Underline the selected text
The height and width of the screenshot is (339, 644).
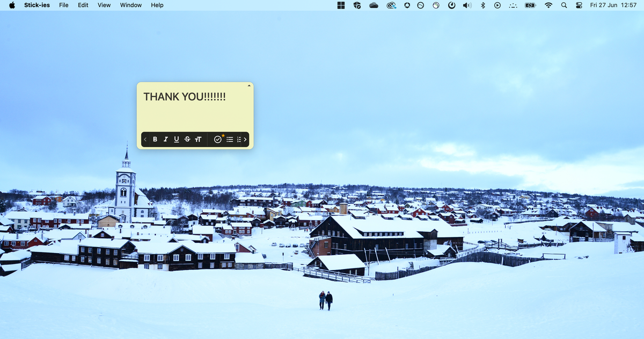click(177, 139)
